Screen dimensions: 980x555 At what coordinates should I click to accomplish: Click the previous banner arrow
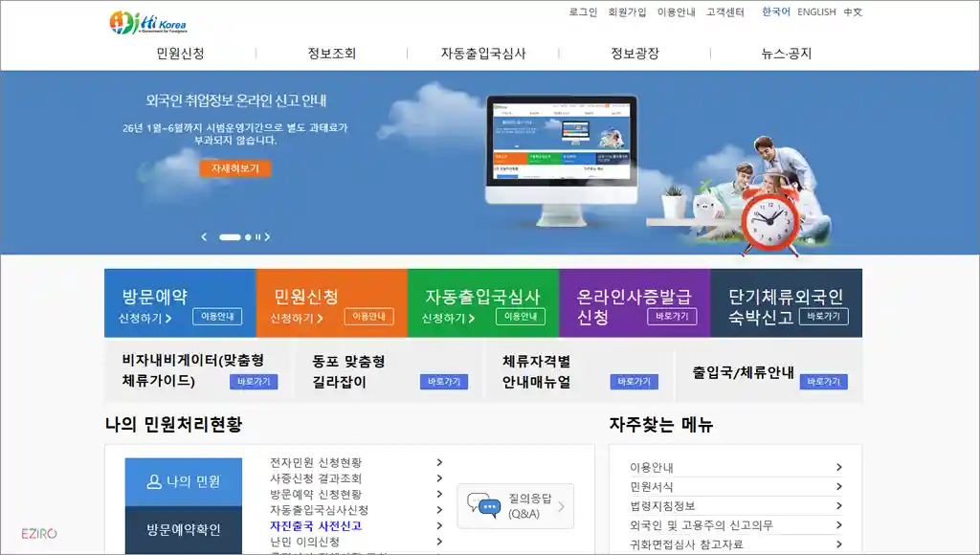click(204, 236)
